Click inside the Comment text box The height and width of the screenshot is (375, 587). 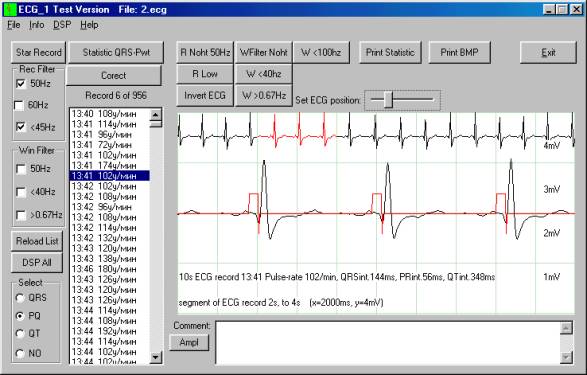pos(388,342)
